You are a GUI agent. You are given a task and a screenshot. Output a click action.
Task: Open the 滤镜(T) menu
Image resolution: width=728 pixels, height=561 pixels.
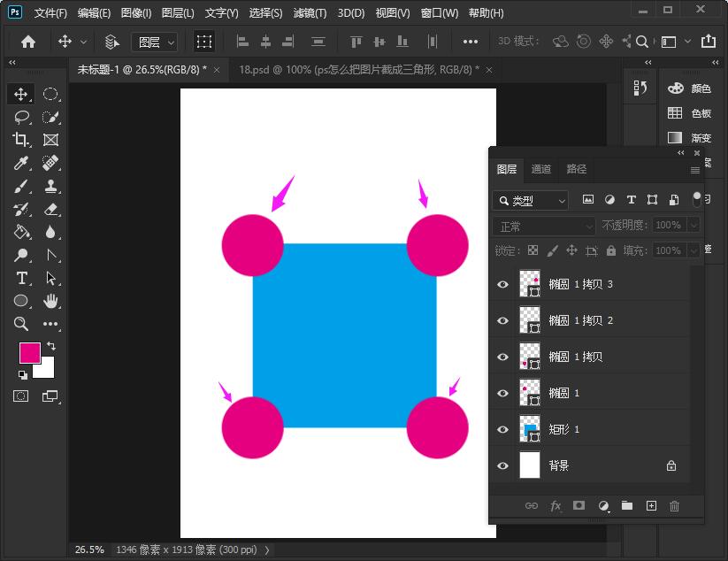tap(310, 13)
